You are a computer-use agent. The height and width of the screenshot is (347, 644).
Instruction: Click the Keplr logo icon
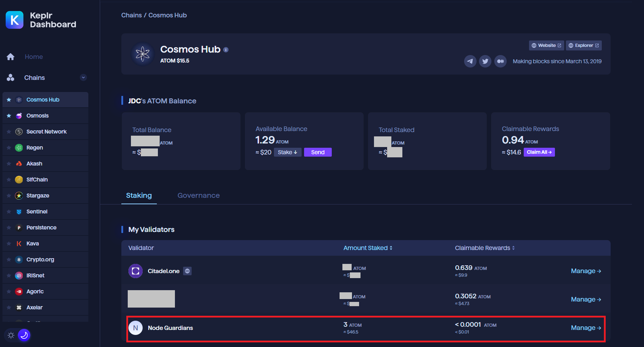[15, 20]
